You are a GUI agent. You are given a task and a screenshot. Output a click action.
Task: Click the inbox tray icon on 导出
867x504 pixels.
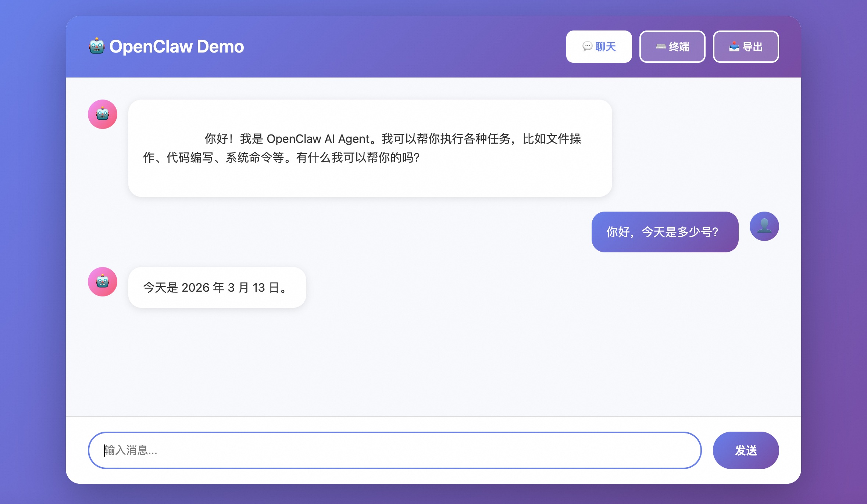pyautogui.click(x=734, y=46)
